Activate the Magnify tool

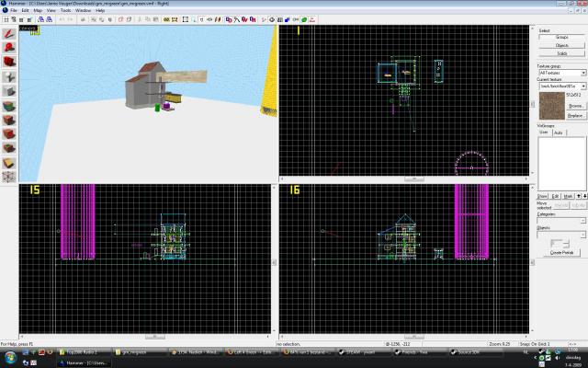click(9, 49)
